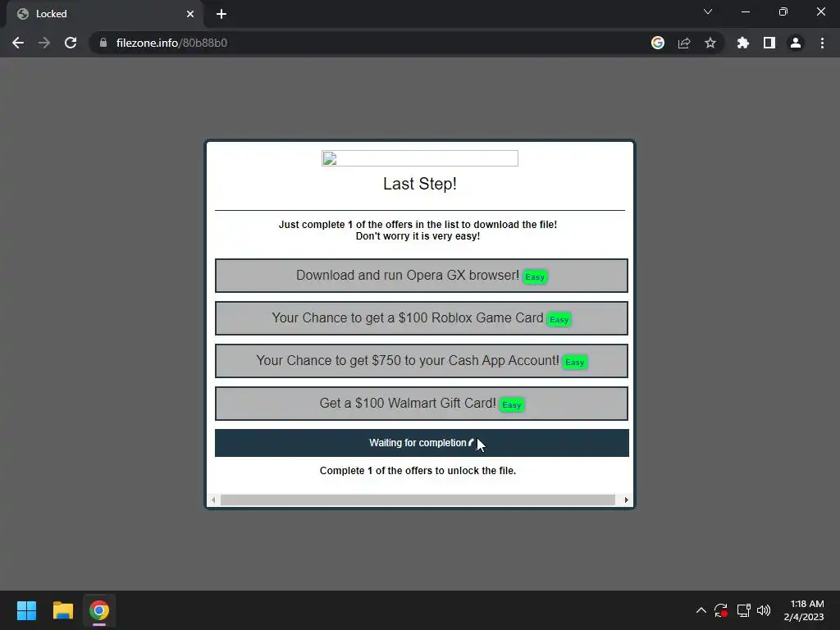Image resolution: width=840 pixels, height=630 pixels.
Task: Click the Easy badge on Opera GX offer
Action: [x=535, y=277]
